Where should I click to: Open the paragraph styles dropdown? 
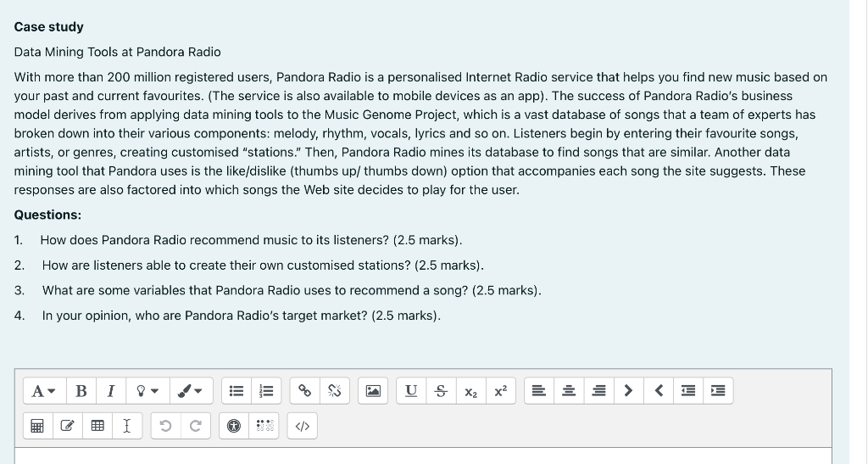(44, 391)
